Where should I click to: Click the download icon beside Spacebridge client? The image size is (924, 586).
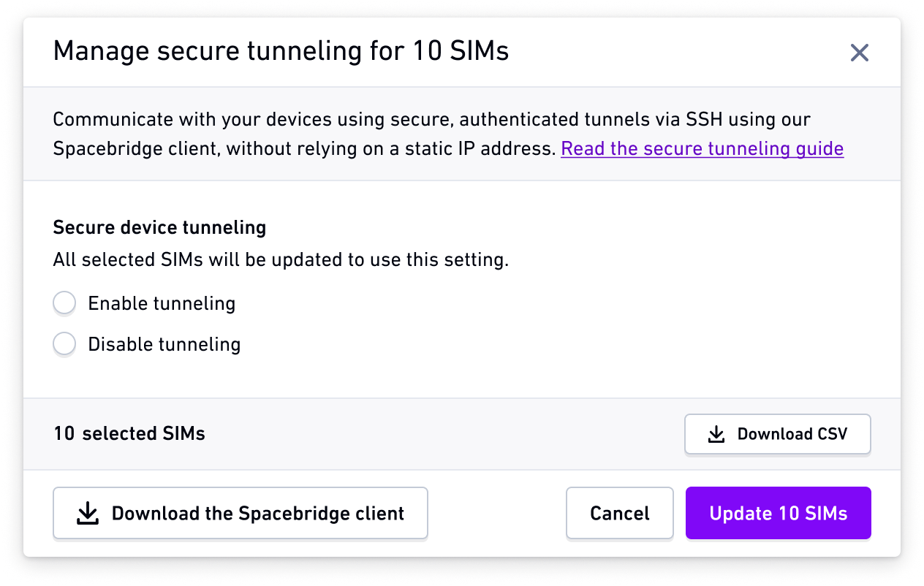tap(88, 514)
